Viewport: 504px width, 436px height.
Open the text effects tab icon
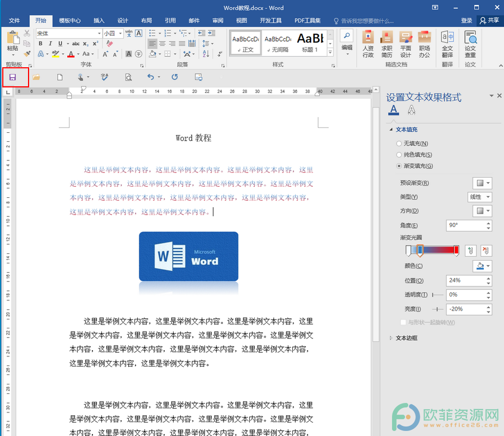(x=412, y=110)
